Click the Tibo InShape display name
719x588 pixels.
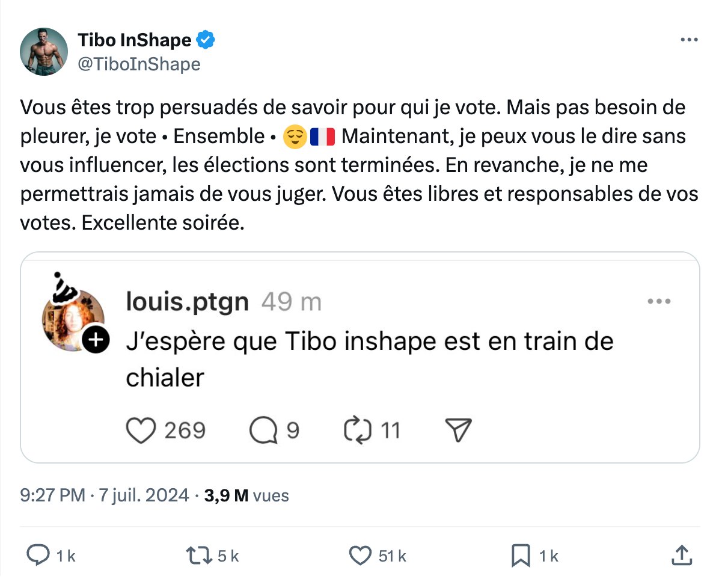pos(135,40)
